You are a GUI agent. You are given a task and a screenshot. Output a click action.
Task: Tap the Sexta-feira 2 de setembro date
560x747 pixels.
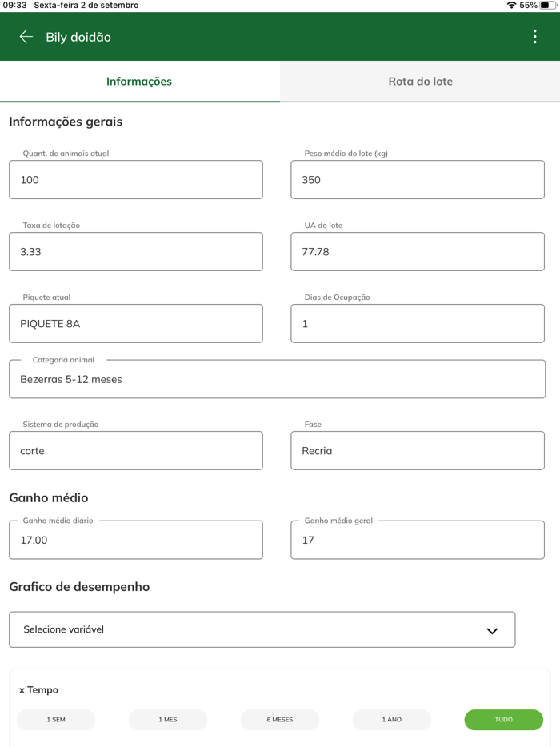[x=86, y=6]
